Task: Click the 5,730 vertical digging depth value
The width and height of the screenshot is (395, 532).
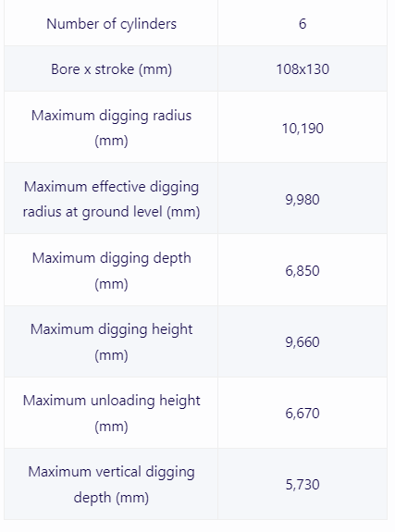Action: click(302, 485)
